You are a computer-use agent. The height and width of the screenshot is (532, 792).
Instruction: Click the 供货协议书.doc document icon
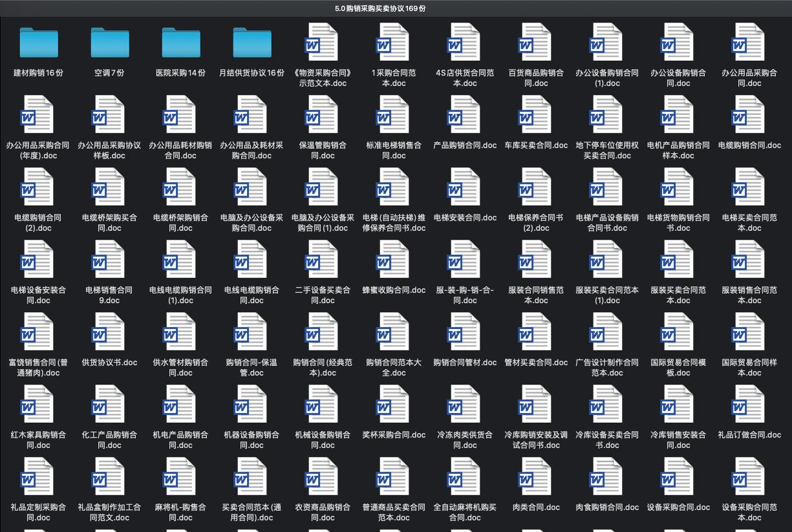pyautogui.click(x=109, y=332)
